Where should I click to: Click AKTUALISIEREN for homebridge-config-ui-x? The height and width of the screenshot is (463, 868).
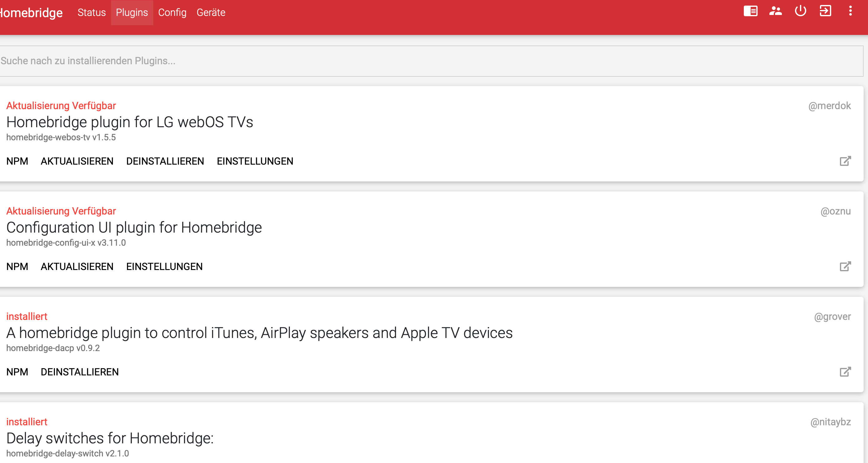tap(77, 267)
